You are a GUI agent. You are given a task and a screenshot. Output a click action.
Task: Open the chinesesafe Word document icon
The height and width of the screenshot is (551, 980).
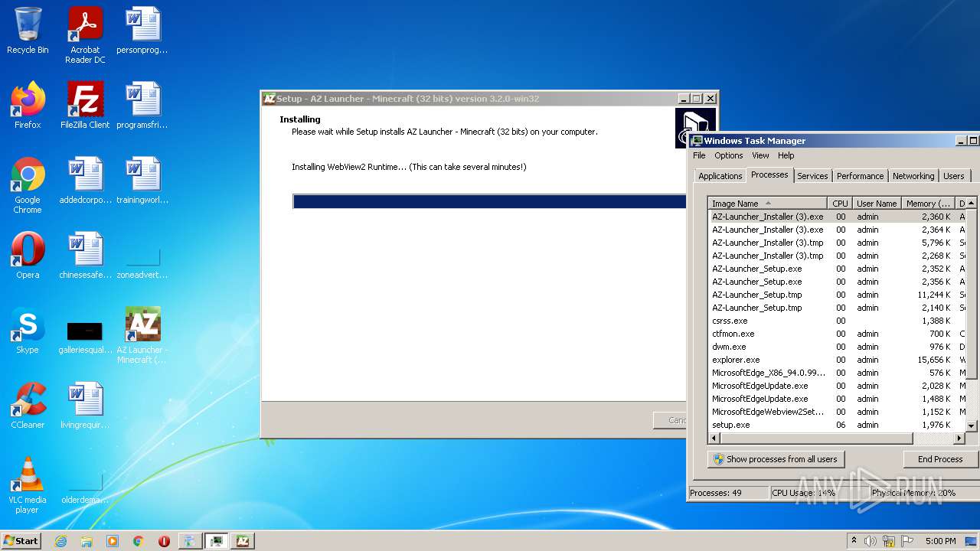(x=85, y=256)
